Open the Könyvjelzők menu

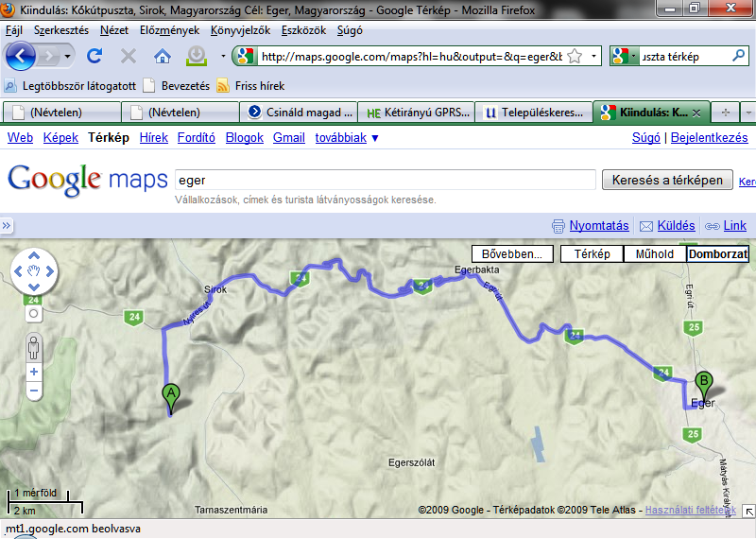tap(240, 30)
